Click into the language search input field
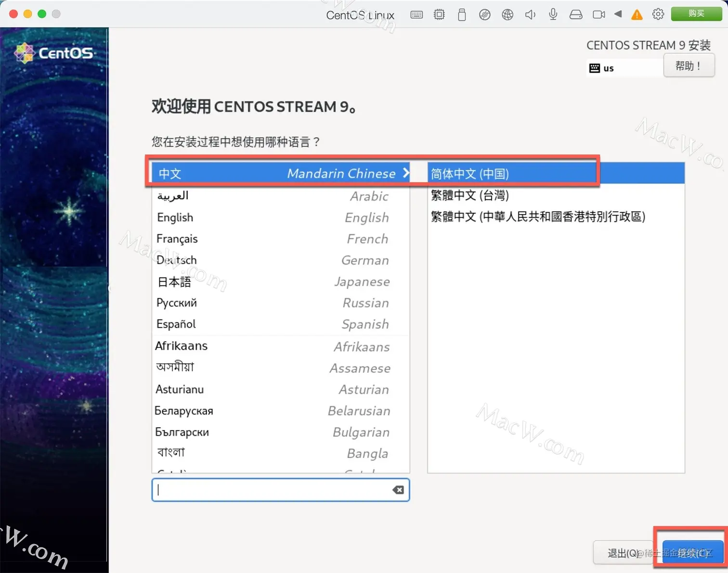 tap(280, 490)
